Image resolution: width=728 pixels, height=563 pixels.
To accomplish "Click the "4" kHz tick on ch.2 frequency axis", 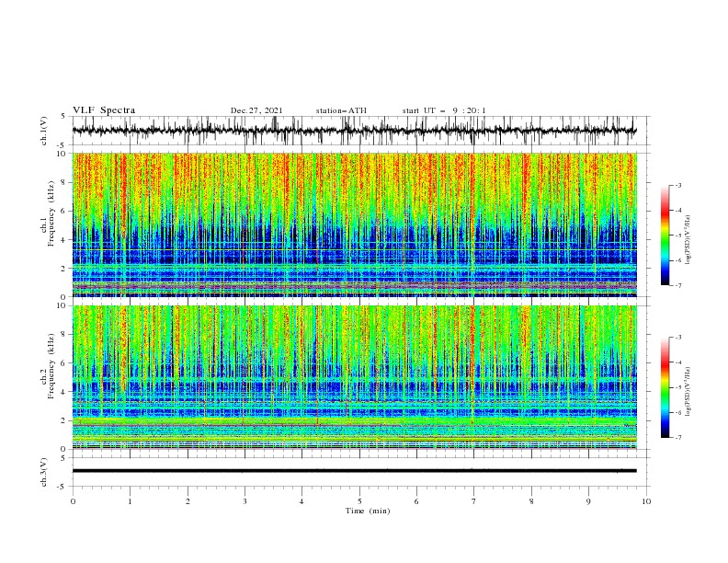I will click(x=64, y=392).
